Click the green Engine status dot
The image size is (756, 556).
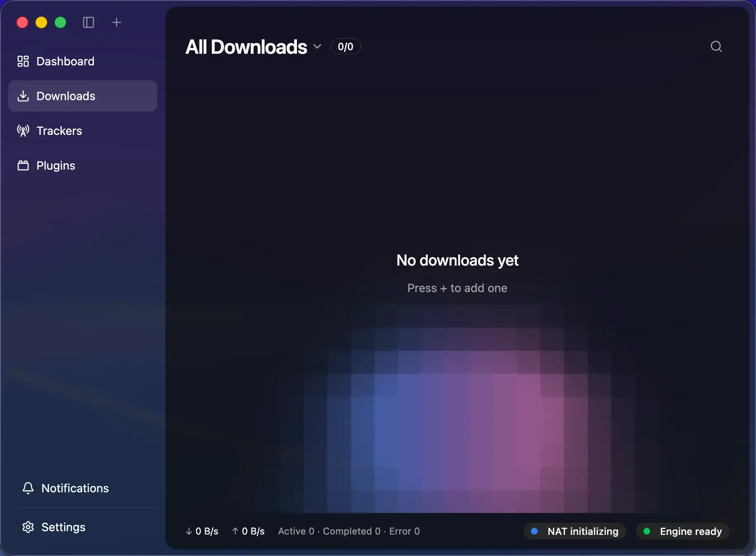[x=647, y=531]
